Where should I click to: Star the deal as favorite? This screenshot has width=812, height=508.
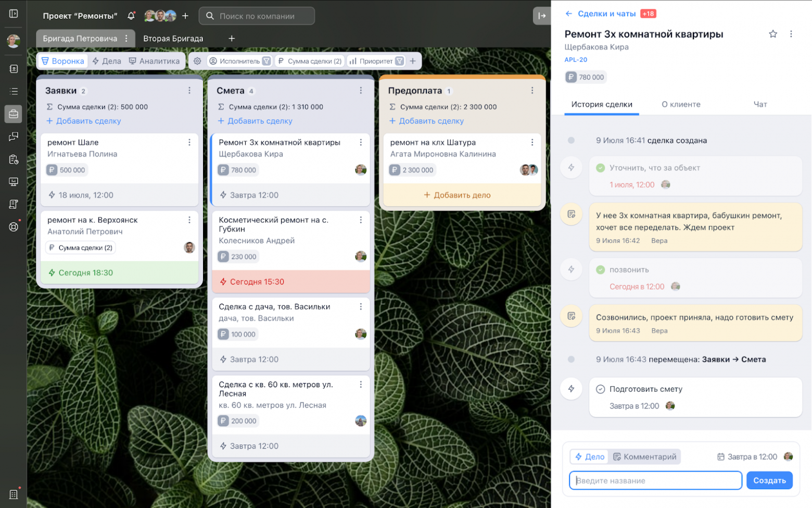pyautogui.click(x=773, y=34)
